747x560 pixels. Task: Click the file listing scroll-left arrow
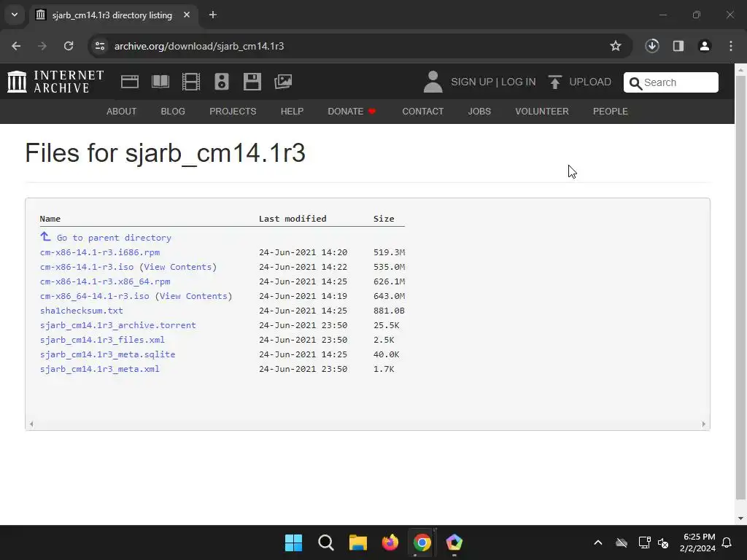click(x=31, y=424)
